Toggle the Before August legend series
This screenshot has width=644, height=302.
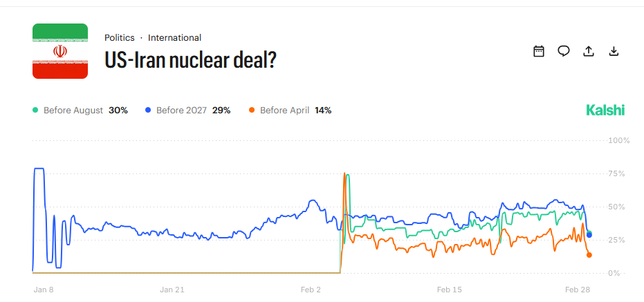pos(80,110)
